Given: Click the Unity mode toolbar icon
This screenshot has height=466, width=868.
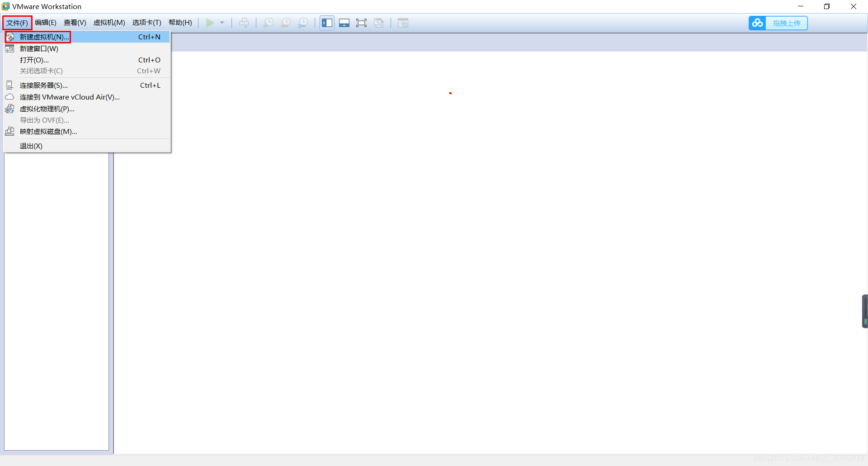Looking at the screenshot, I should (x=379, y=23).
